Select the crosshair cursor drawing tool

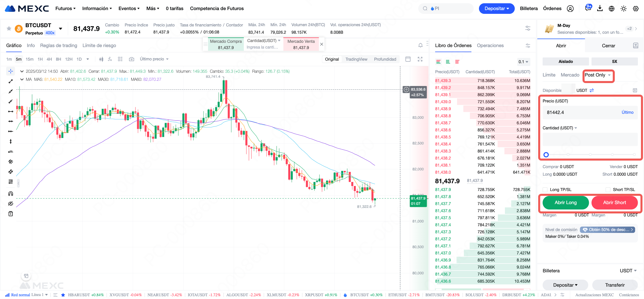11,71
